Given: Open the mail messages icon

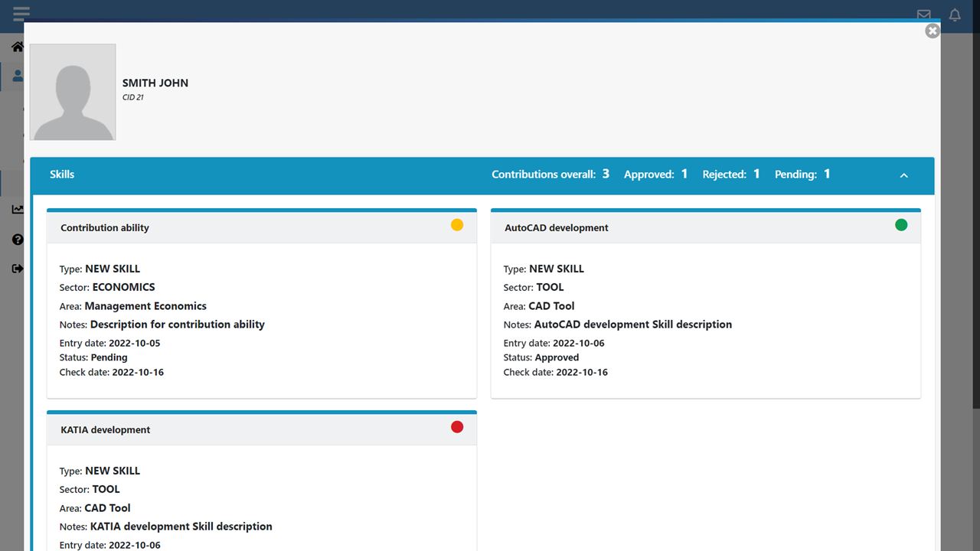Looking at the screenshot, I should tap(924, 15).
